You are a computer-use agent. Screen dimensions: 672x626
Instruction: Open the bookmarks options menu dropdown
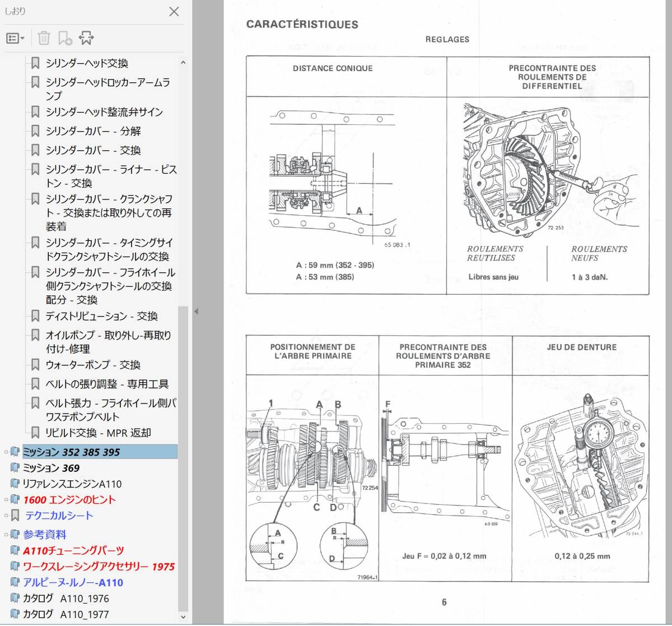[15, 38]
